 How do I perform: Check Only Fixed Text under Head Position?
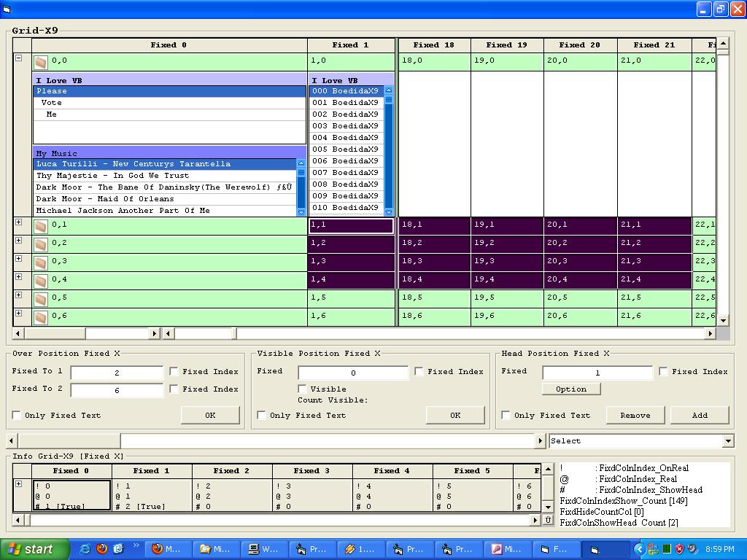tap(506, 415)
